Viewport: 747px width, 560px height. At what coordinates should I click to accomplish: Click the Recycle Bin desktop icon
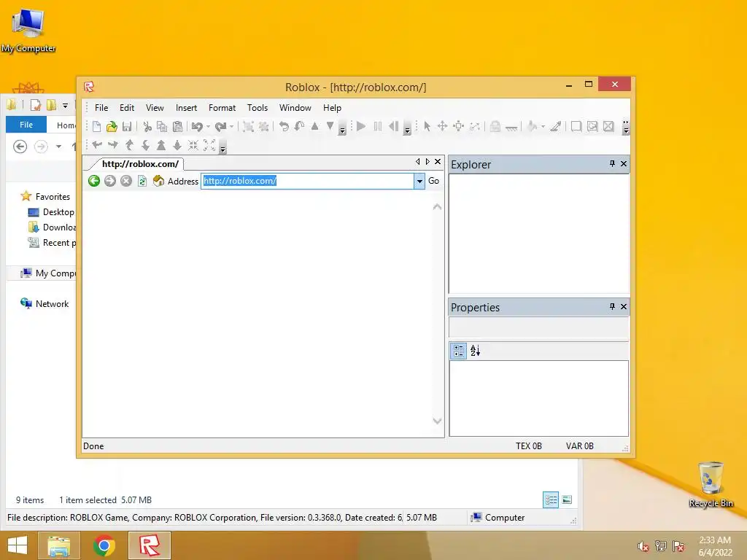point(711,484)
